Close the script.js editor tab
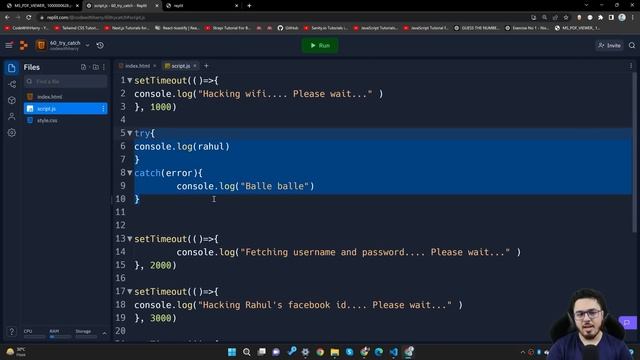The image size is (640, 360). (x=195, y=66)
